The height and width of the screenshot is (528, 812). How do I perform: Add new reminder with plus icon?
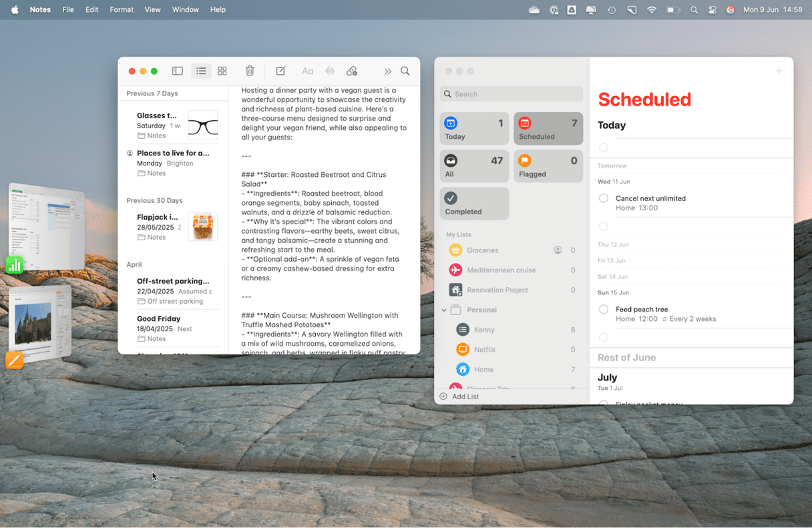[779, 71]
